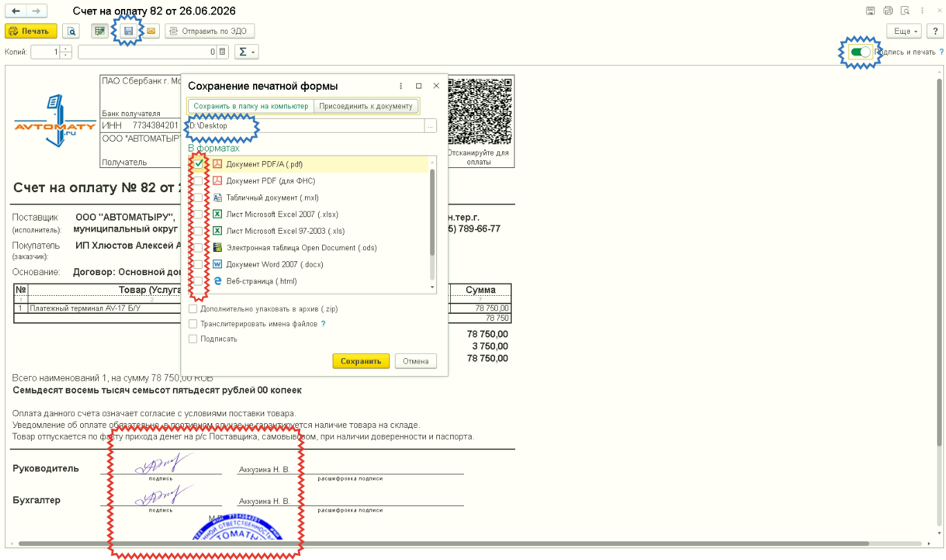Screen dimensions: 946x560
Task: Open the calculator icon in the number field
Action: pyautogui.click(x=222, y=52)
